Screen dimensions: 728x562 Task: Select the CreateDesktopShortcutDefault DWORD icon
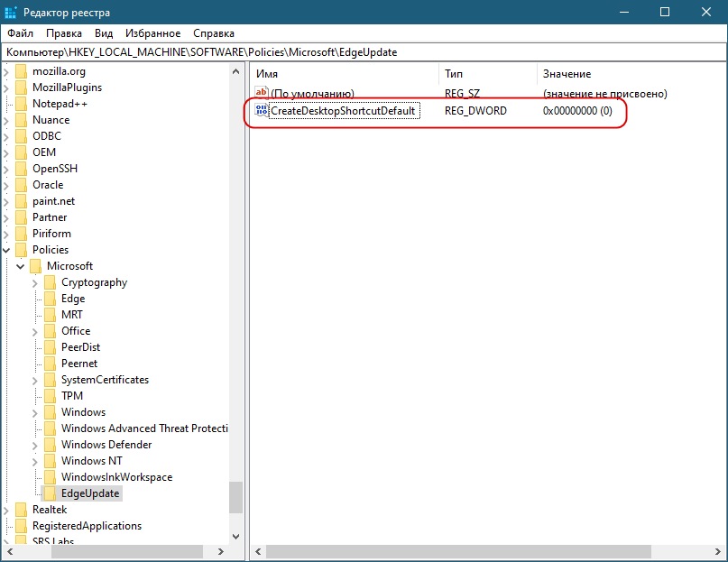262,111
